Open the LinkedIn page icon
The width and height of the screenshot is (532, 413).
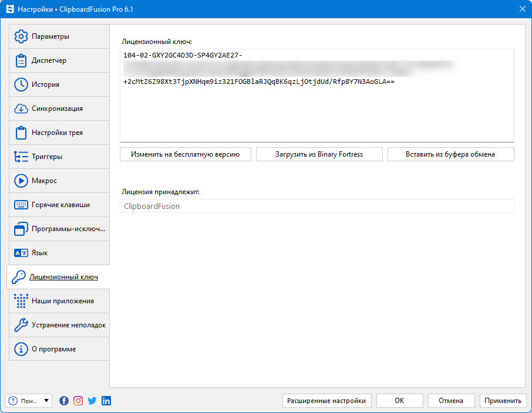pos(106,401)
